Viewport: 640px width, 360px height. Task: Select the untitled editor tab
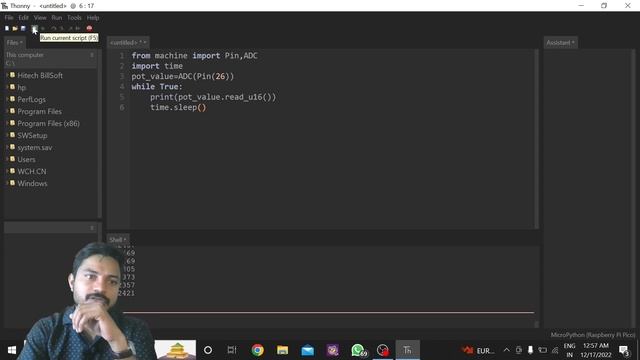(x=128, y=42)
